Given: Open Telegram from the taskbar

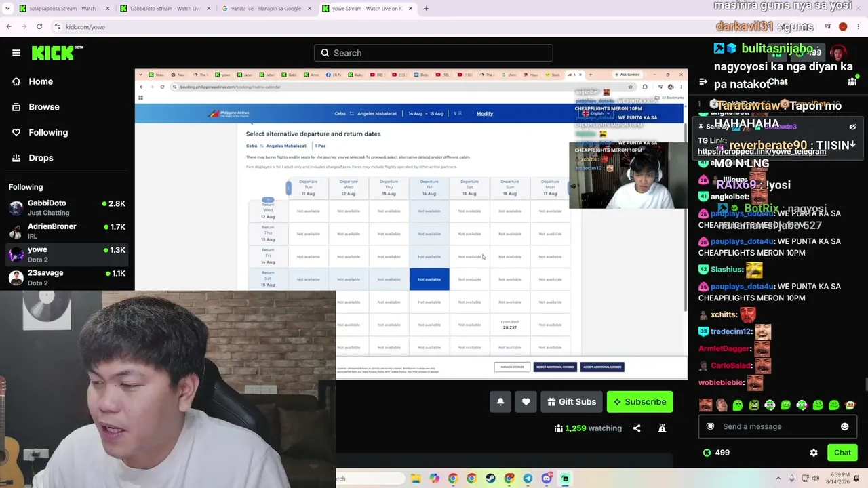Looking at the screenshot, I should tap(528, 479).
